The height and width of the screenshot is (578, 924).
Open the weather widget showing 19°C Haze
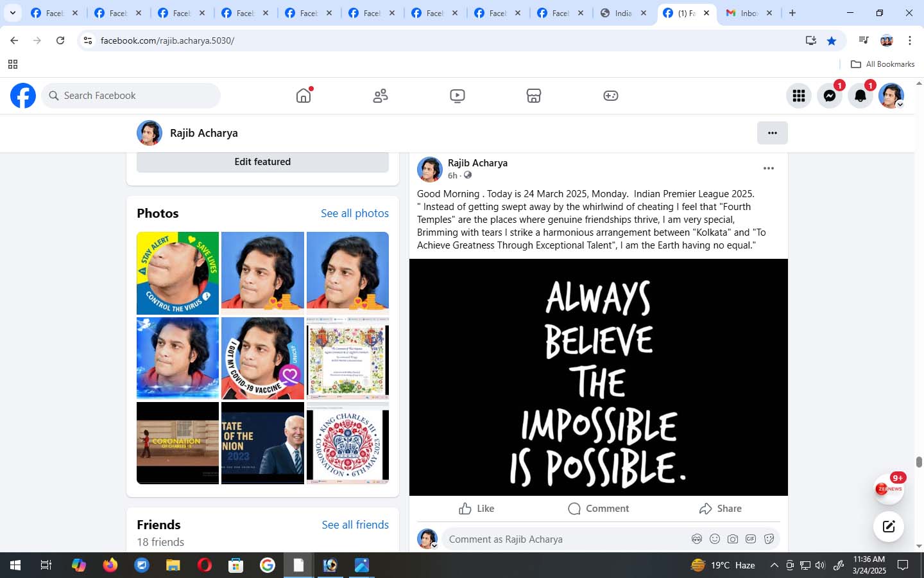click(x=723, y=565)
